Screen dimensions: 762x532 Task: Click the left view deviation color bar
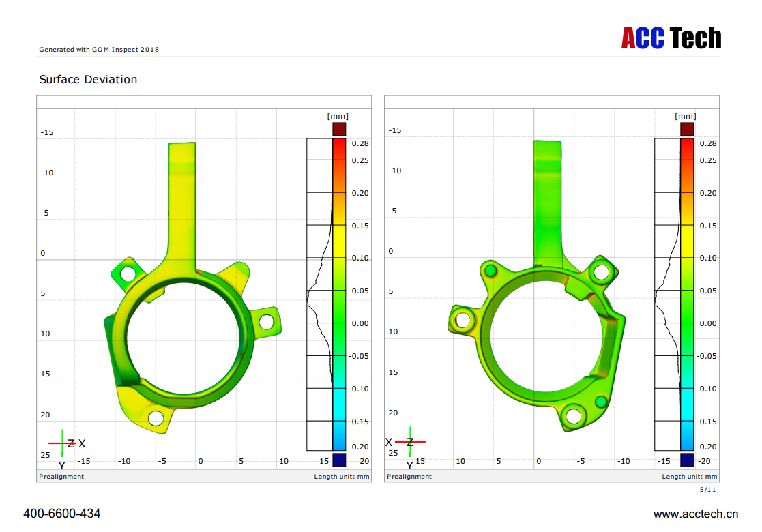pos(339,293)
